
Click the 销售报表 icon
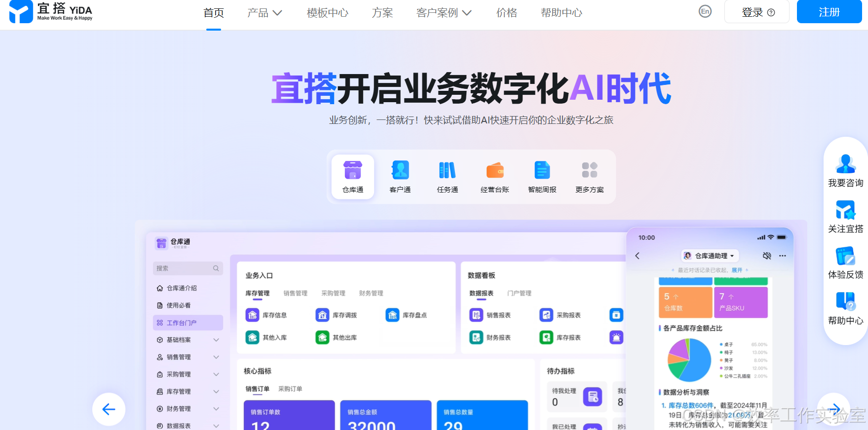click(476, 315)
